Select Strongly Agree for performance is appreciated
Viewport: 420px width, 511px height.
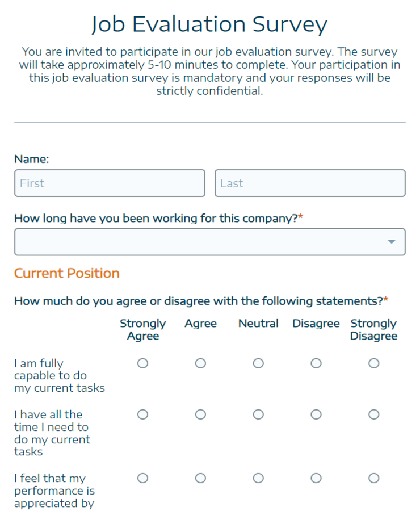tap(142, 478)
